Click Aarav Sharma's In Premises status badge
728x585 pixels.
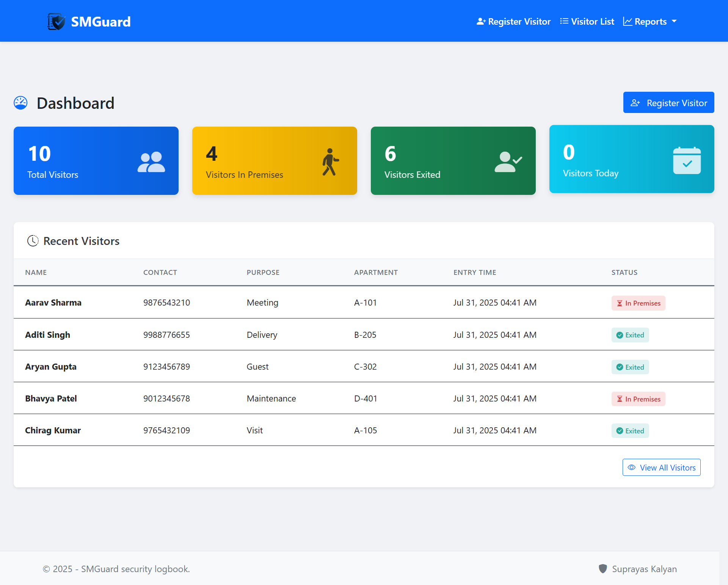638,303
